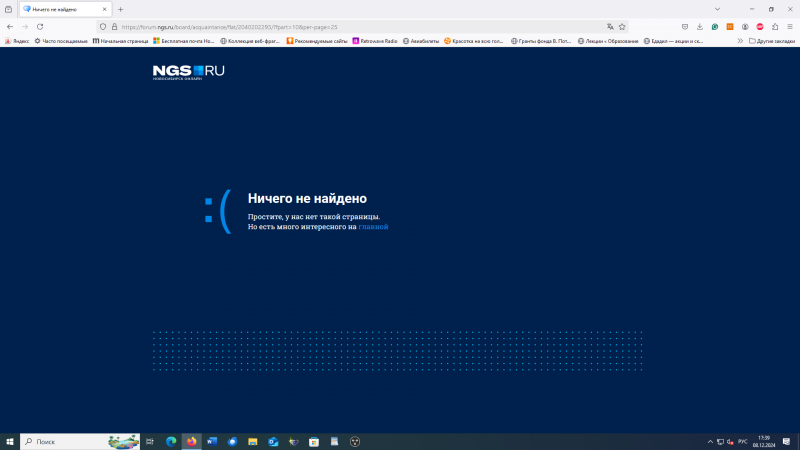Open the Adblock Plus extension
This screenshot has width=800, height=450.
760,26
